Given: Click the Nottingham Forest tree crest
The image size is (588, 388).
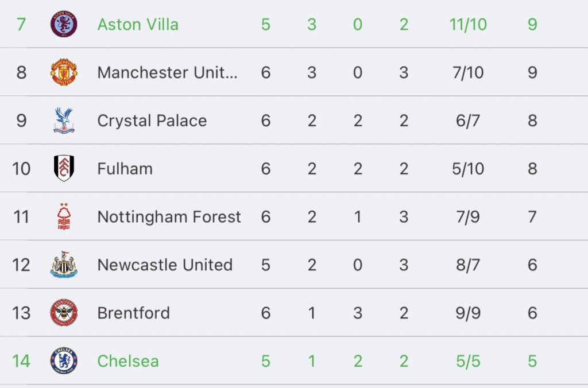Looking at the screenshot, I should [x=64, y=217].
